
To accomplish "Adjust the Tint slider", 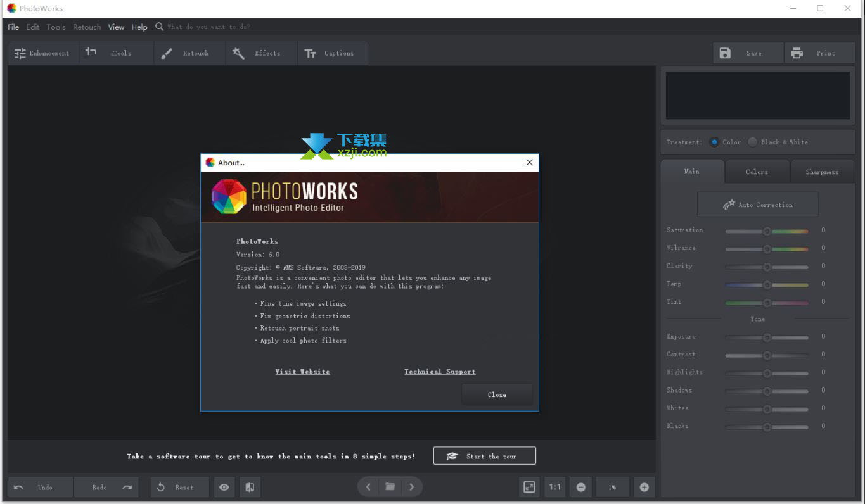I will click(x=767, y=303).
